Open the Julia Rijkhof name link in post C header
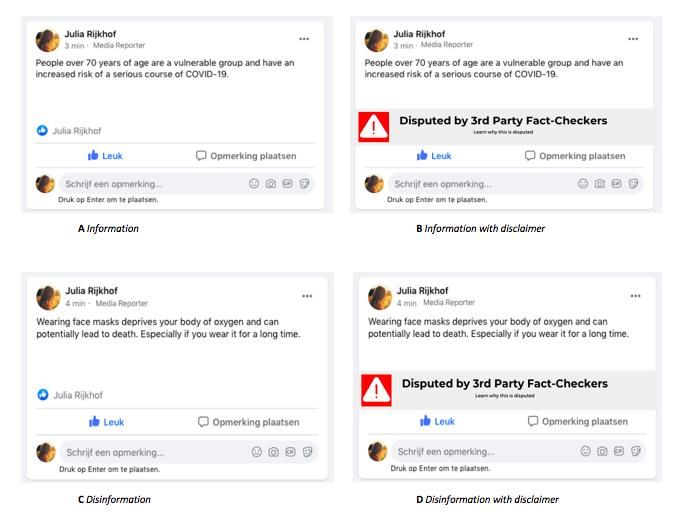This screenshot has width=677, height=514. [91, 291]
